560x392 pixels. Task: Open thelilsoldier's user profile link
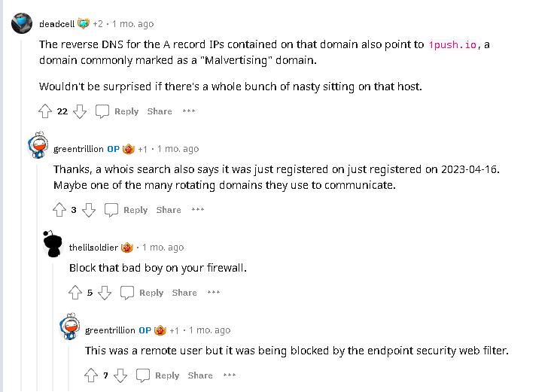93,248
